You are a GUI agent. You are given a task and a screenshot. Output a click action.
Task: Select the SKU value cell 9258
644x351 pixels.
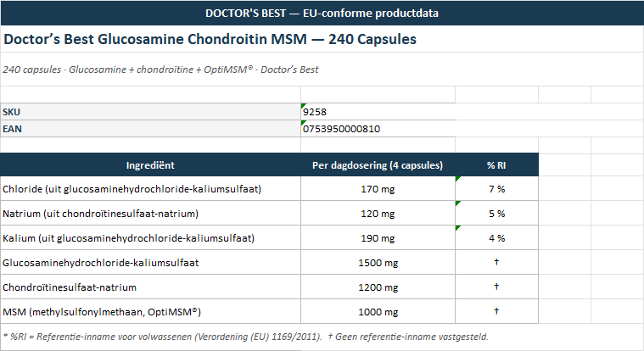click(378, 112)
